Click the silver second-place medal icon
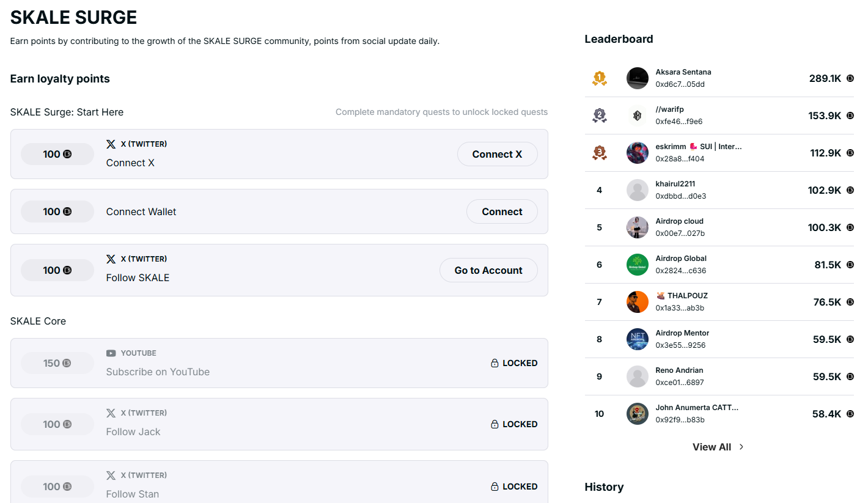This screenshot has height=503, width=868. click(x=599, y=116)
